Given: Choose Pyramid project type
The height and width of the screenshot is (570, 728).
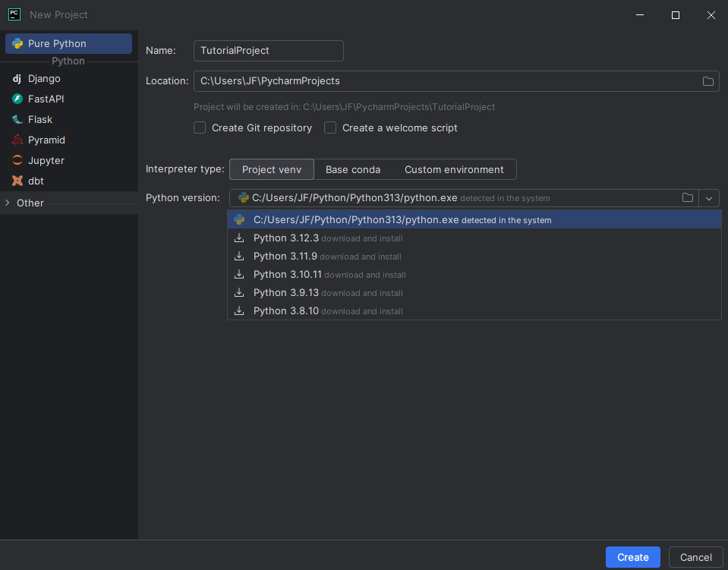Looking at the screenshot, I should point(69,140).
